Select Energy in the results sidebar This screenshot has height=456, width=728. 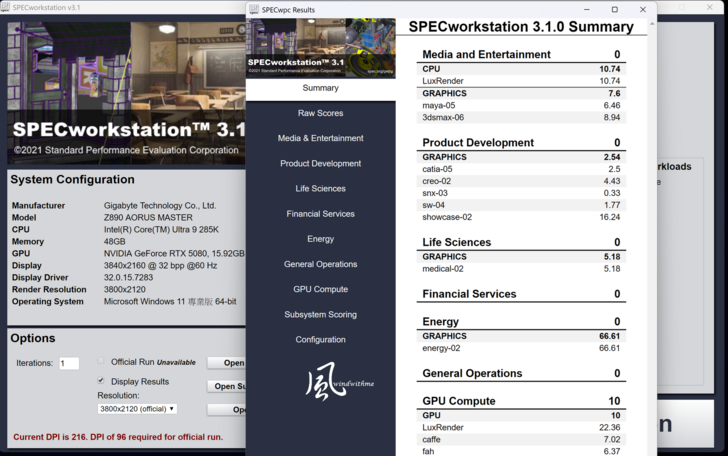coord(320,239)
